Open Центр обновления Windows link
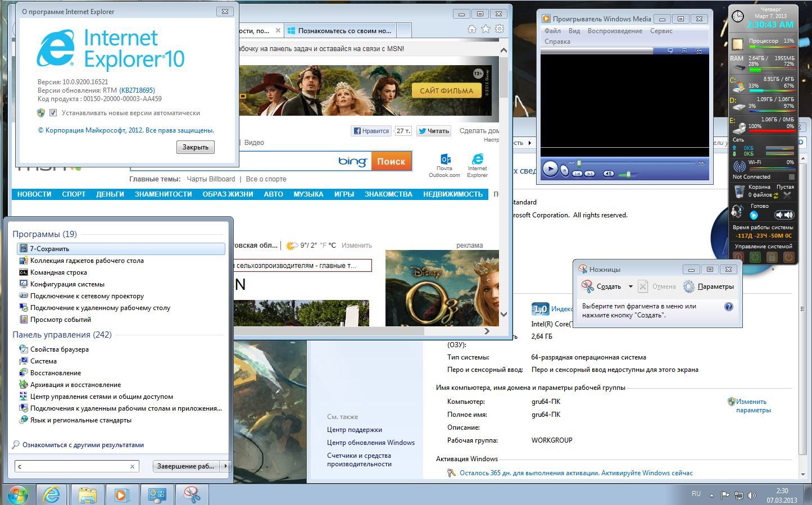This screenshot has height=505, width=812. pyautogui.click(x=371, y=443)
